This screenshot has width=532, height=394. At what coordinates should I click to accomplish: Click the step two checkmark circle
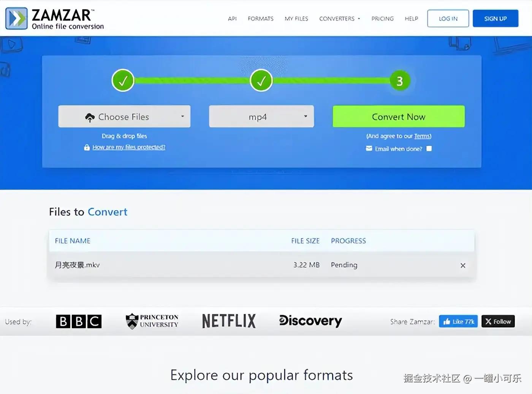[x=261, y=80]
